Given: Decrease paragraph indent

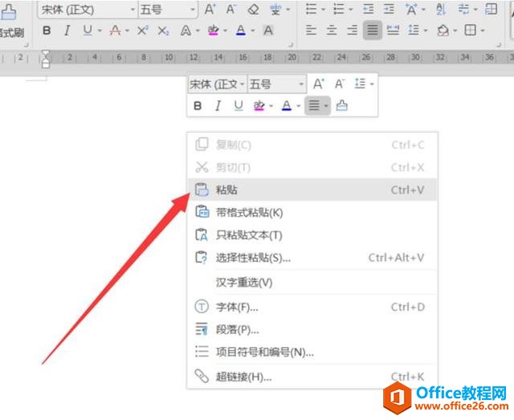Looking at the screenshot, I should pyautogui.click(x=369, y=9).
